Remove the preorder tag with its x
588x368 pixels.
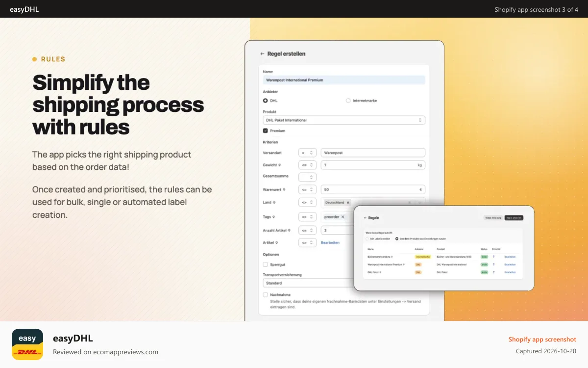point(343,217)
